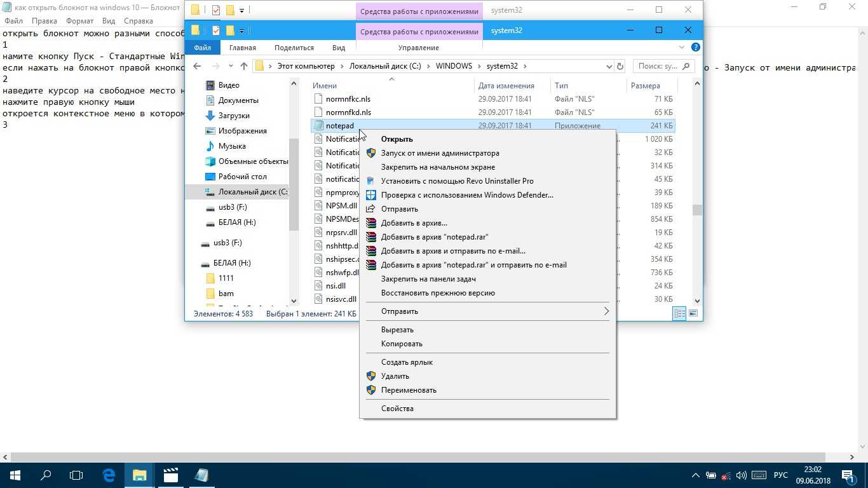The height and width of the screenshot is (488, 868).
Task: Click the РУС input language indicator
Action: click(780, 475)
